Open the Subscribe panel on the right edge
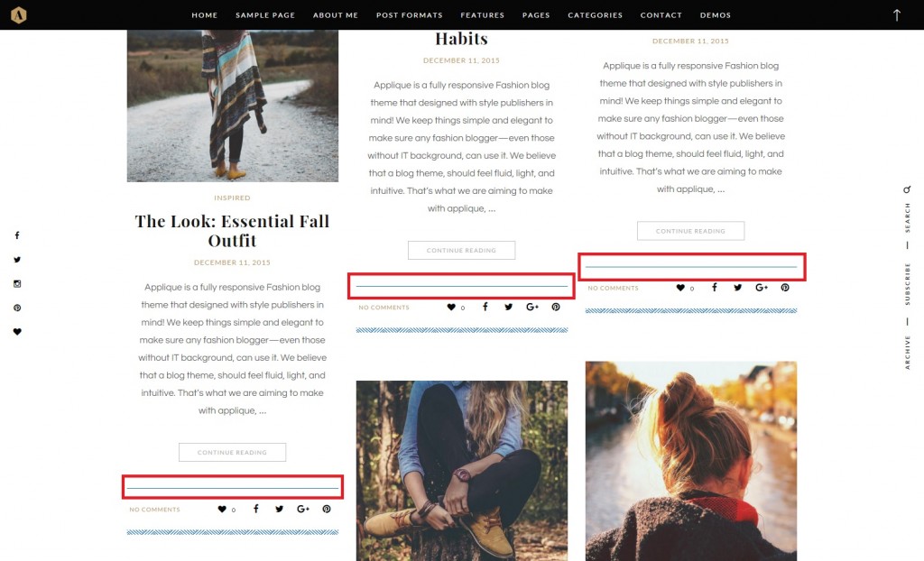 click(x=907, y=284)
